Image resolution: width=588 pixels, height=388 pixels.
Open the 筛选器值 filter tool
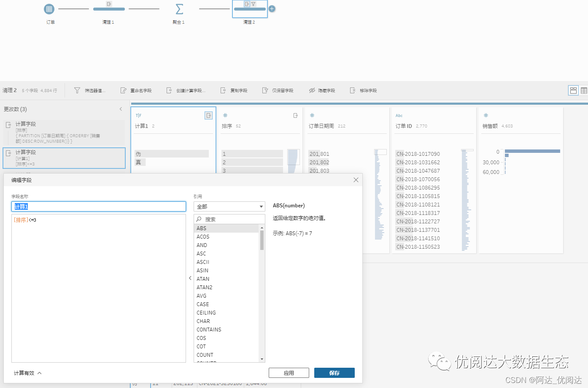tap(90, 90)
